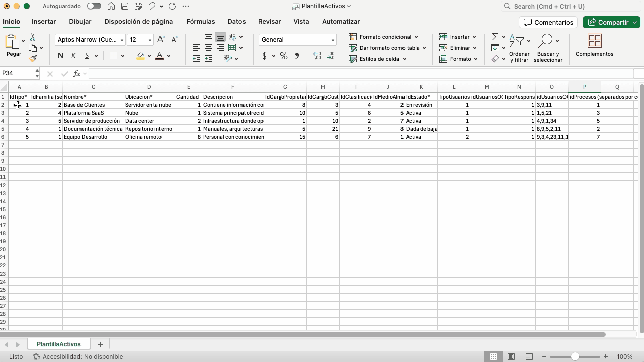Open the Fórmulas ribbon tab
The height and width of the screenshot is (362, 644).
click(200, 22)
